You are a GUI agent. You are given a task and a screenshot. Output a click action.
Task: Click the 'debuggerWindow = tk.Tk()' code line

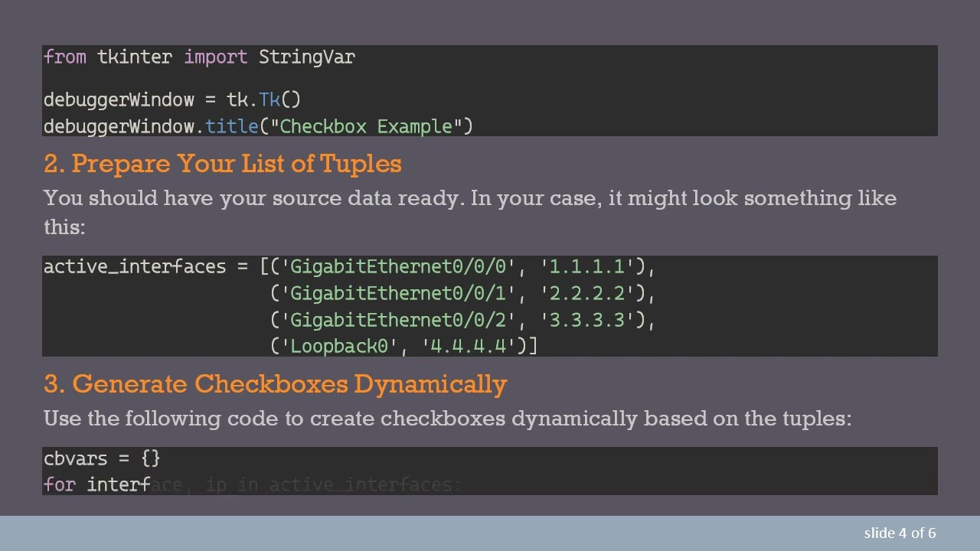(x=172, y=99)
